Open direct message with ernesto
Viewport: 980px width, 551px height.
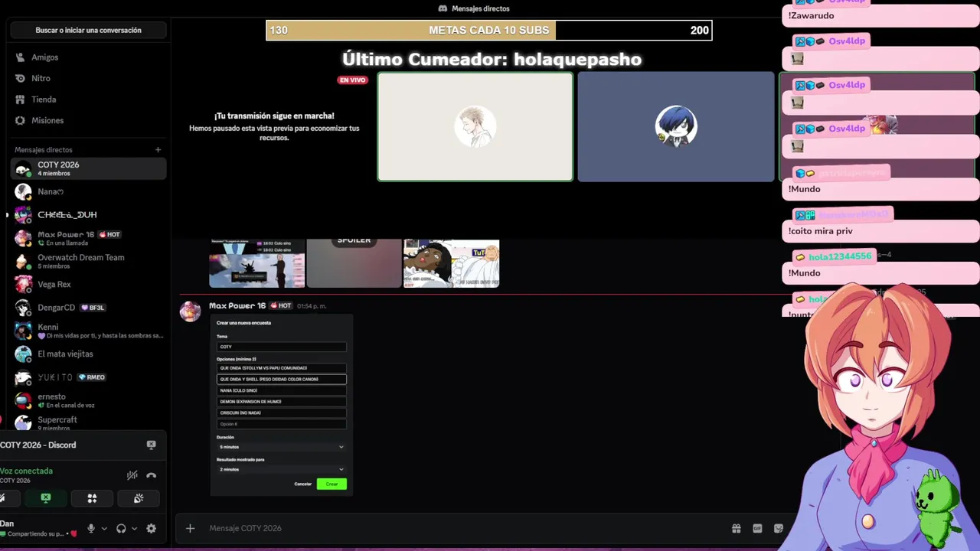pos(88,400)
